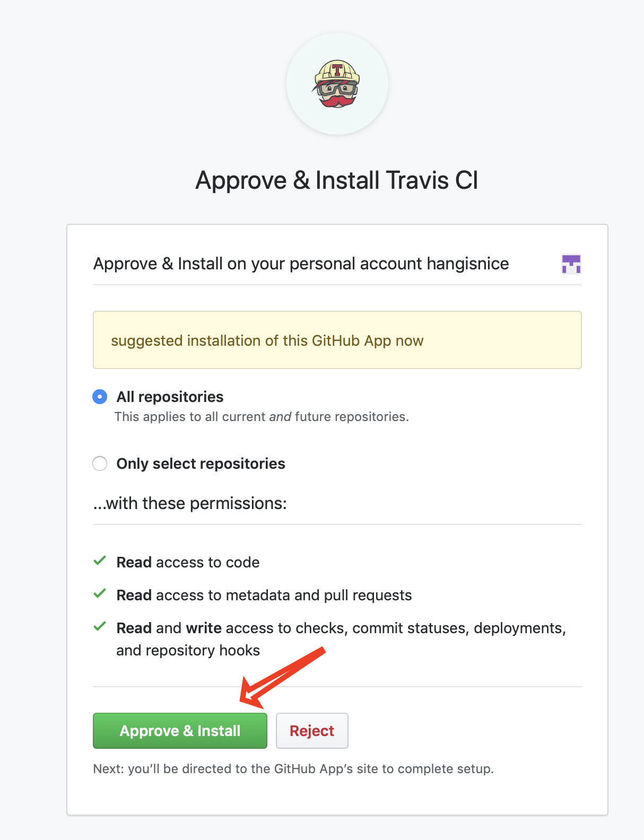
Task: Click the '...with these permissions:' text
Action: point(190,503)
